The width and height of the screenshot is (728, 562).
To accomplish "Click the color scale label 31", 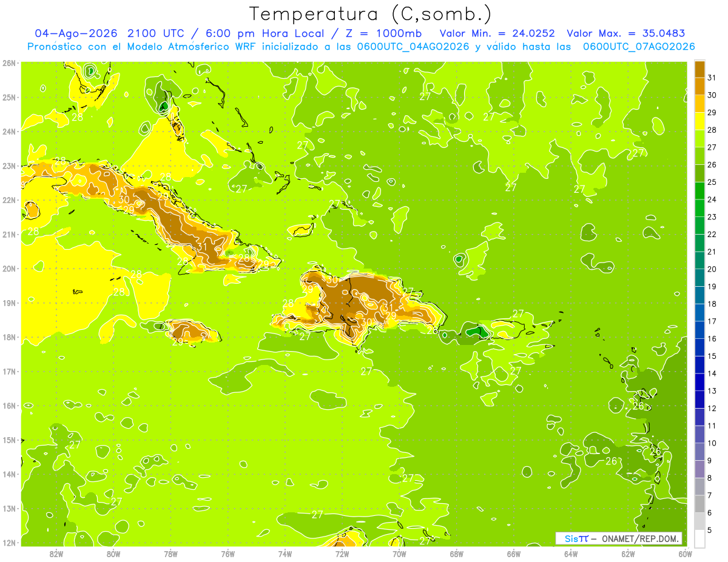I will [712, 77].
